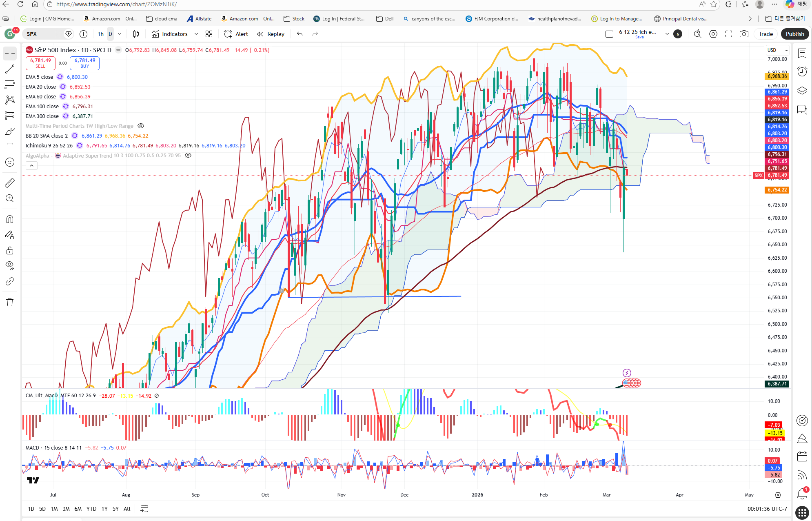Collapse the indicator legend with chevron

point(31,165)
